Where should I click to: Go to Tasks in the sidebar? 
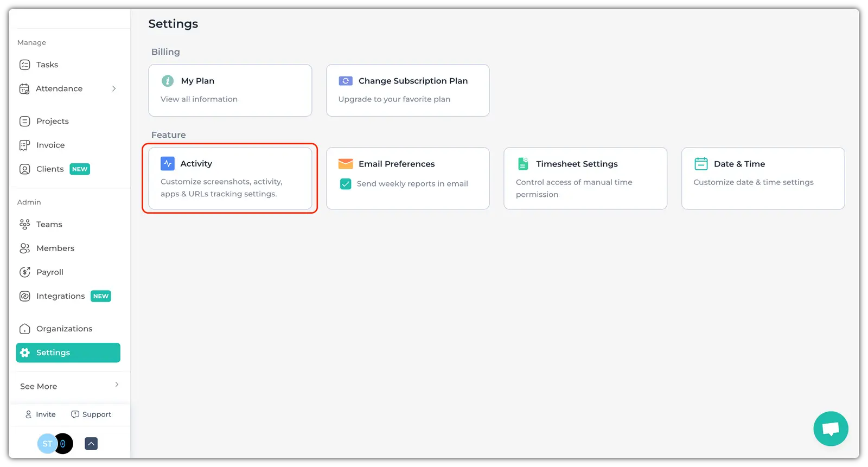click(x=47, y=65)
